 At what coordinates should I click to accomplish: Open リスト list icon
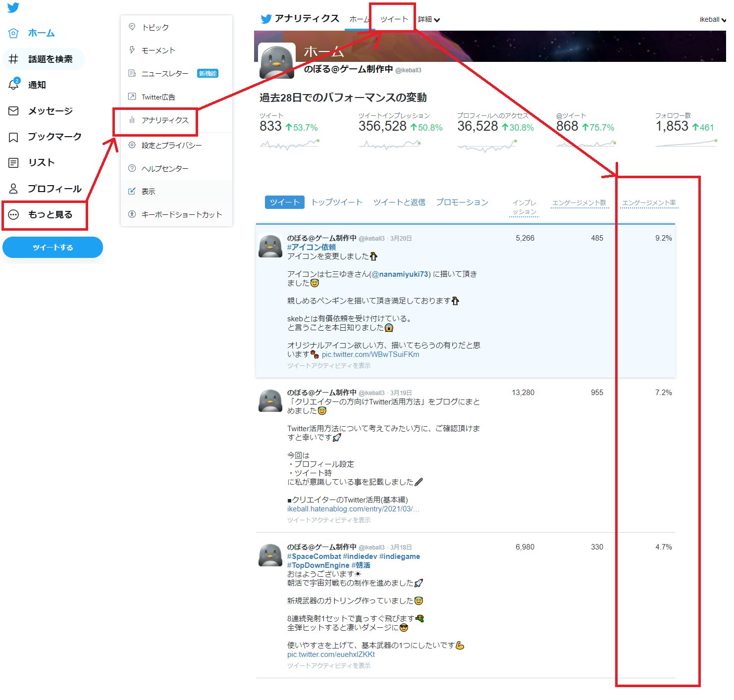[13, 163]
